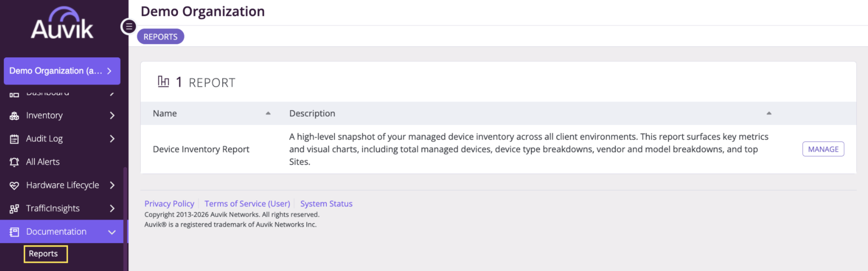Click the Auvik logo
Viewport: 868px width, 271px height.
coord(62,23)
